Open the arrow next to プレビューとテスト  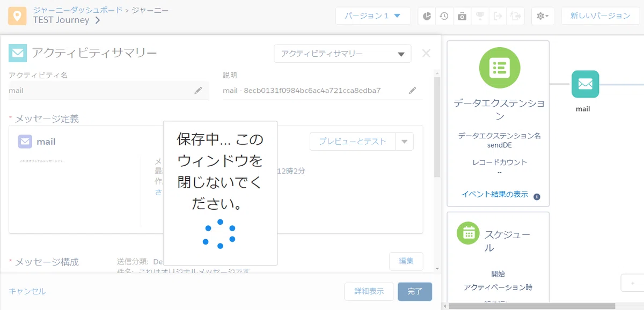coord(405,142)
